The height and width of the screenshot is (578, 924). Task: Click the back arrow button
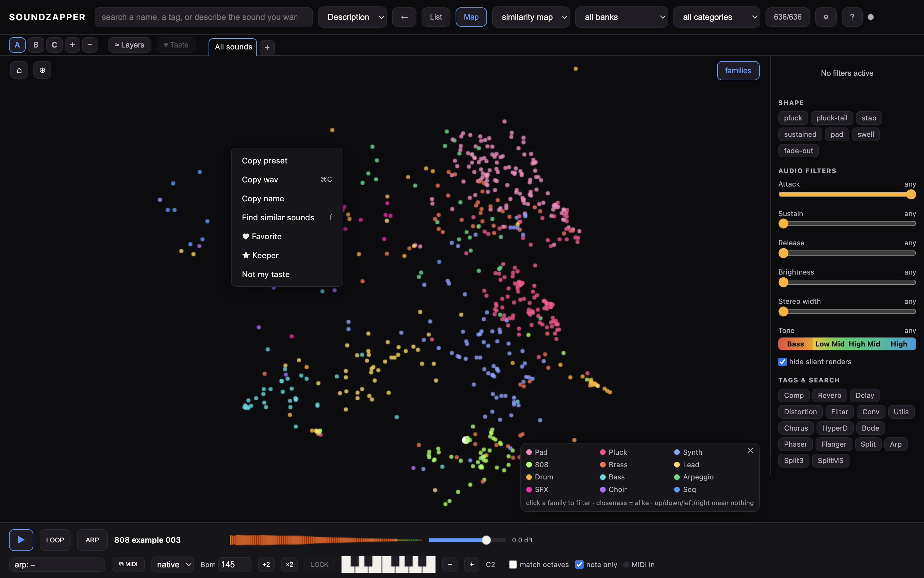pyautogui.click(x=404, y=17)
